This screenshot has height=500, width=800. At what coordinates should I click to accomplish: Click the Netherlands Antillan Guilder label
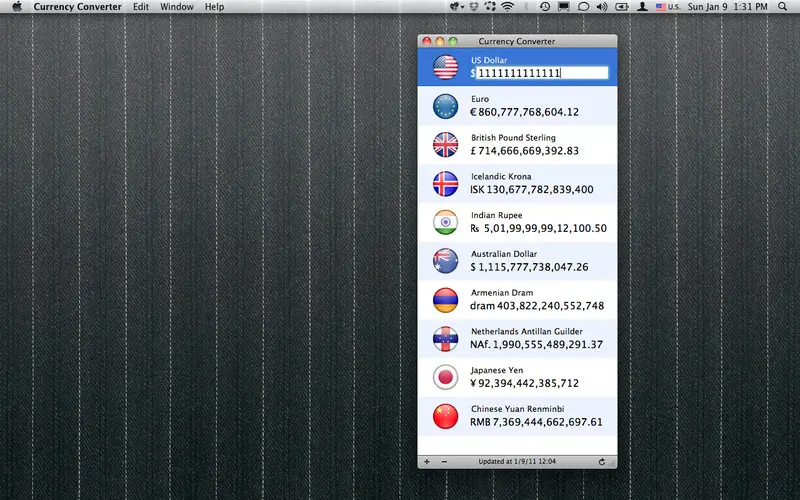coord(527,332)
